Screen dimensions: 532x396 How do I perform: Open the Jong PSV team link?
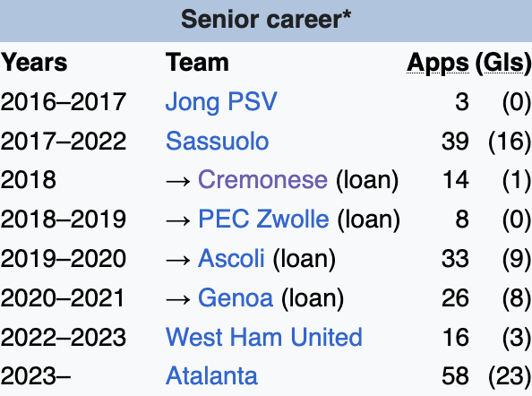[x=221, y=102]
